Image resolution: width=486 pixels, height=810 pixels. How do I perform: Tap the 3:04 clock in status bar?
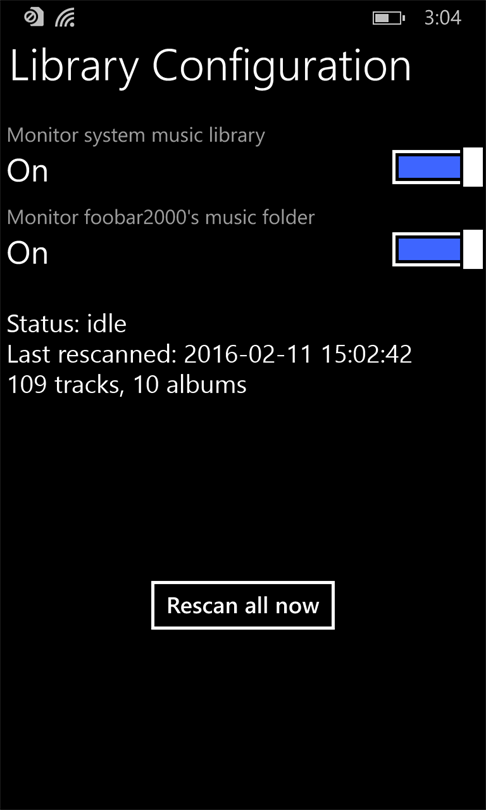pyautogui.click(x=443, y=19)
